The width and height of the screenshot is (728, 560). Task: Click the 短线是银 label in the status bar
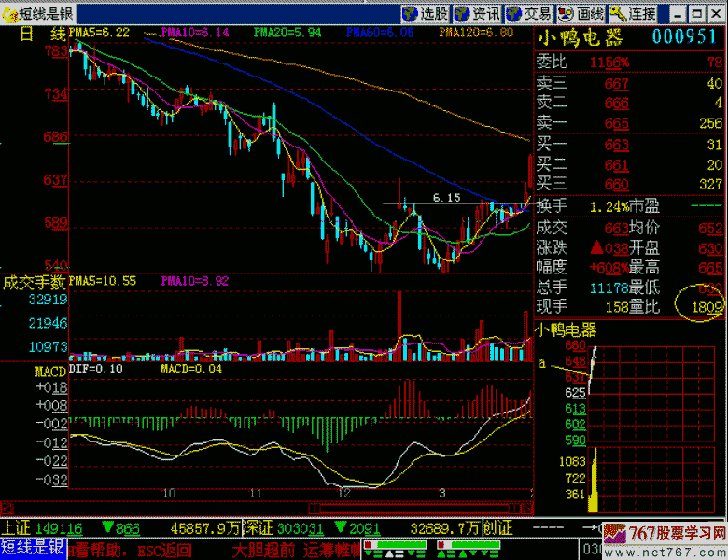(33, 548)
